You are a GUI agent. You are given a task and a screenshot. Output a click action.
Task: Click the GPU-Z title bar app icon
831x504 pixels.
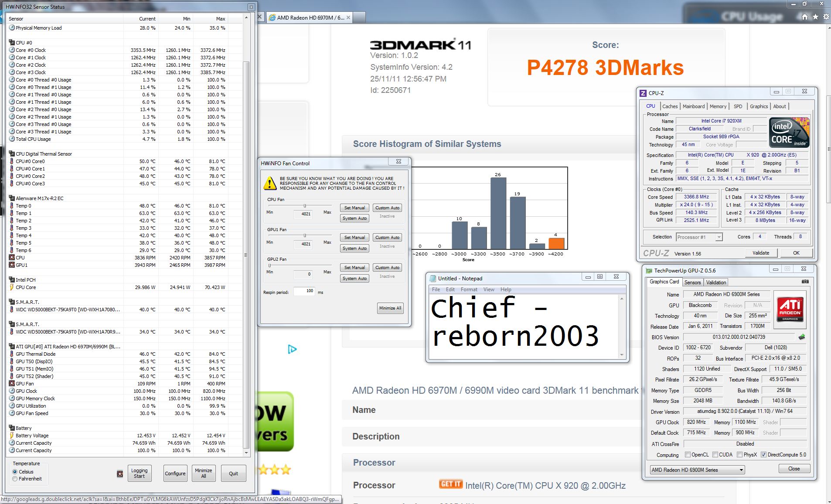(649, 271)
